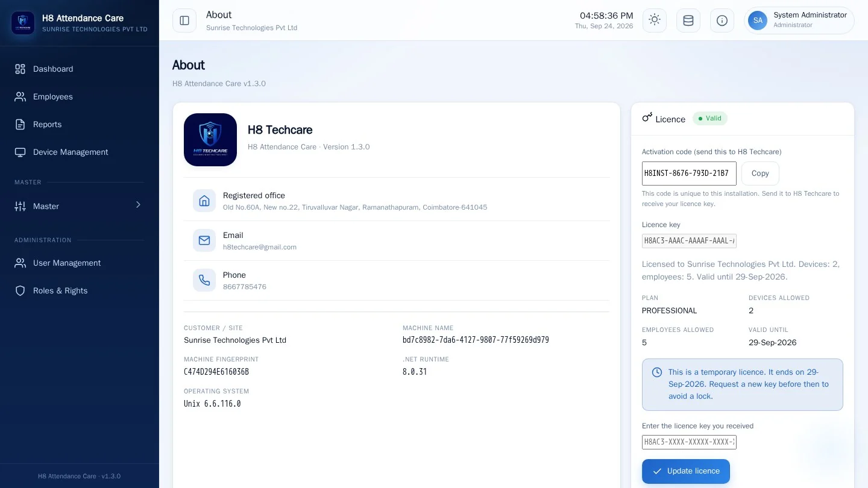Click phone number 8667785476
868x488 pixels.
tap(245, 287)
